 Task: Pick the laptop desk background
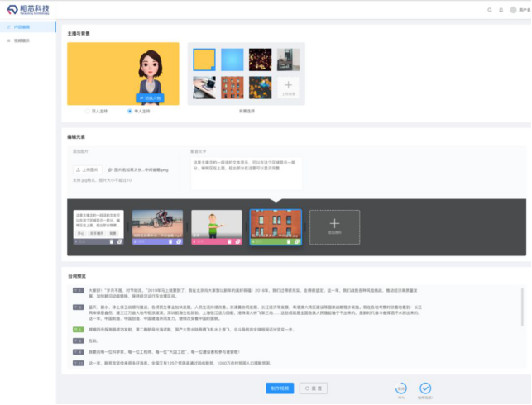204,88
